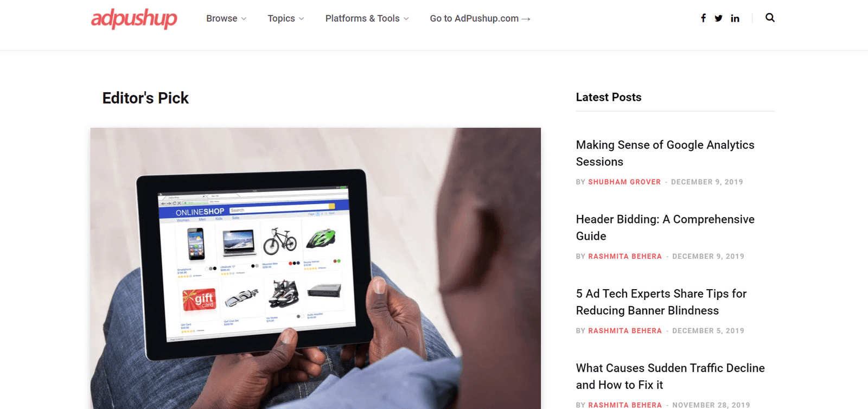
Task: View Rashmita Behera under Header Bidding post
Action: pos(625,256)
